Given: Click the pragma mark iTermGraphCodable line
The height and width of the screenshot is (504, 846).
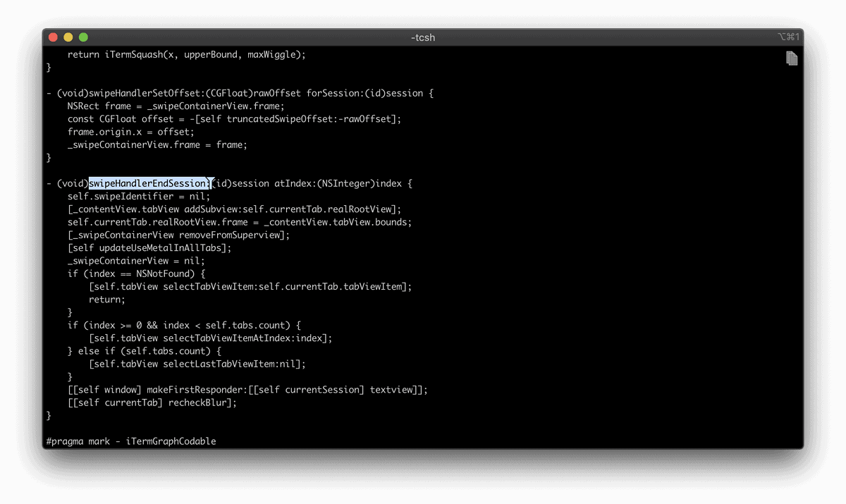Looking at the screenshot, I should pos(130,441).
